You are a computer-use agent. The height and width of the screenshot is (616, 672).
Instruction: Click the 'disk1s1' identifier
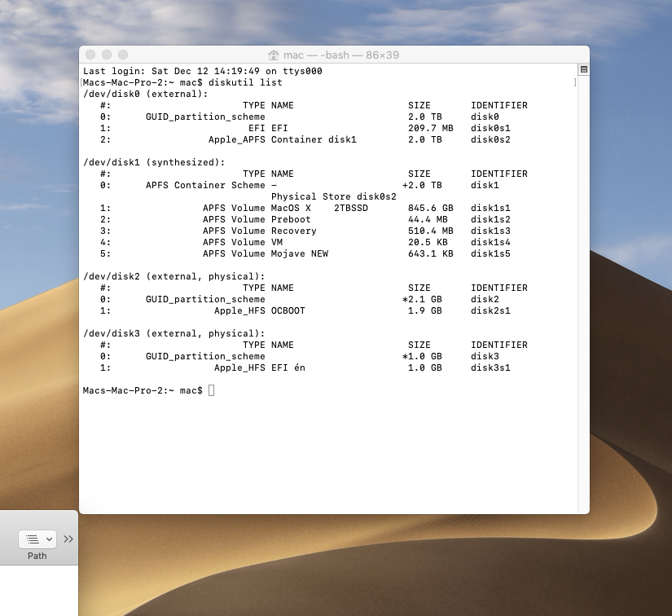click(x=490, y=208)
